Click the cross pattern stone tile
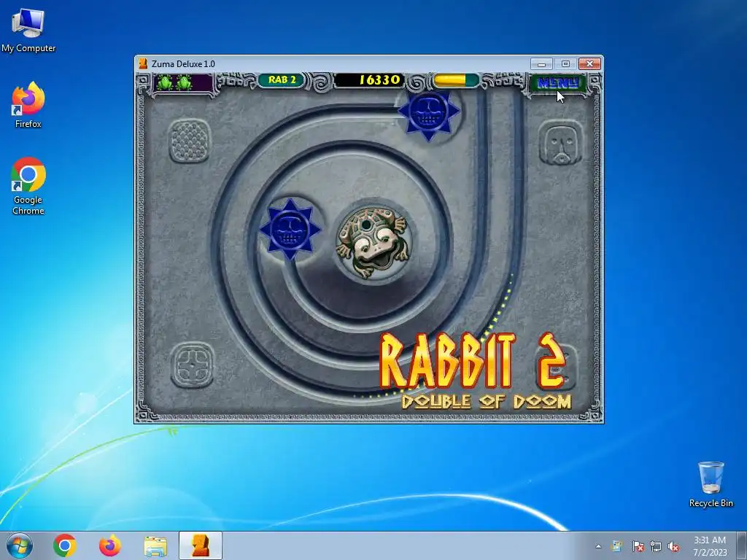The width and height of the screenshot is (747, 560). pyautogui.click(x=193, y=365)
